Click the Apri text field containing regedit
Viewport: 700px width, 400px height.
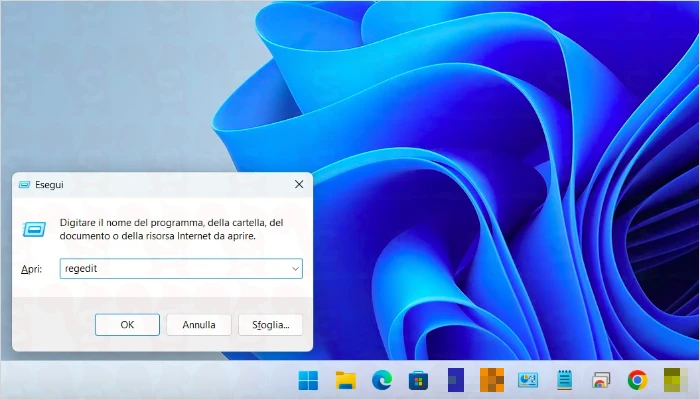172,269
